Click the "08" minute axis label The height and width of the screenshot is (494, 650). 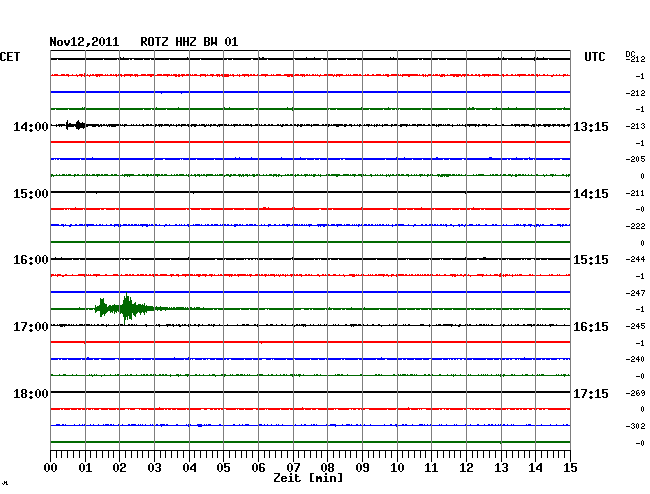327,467
